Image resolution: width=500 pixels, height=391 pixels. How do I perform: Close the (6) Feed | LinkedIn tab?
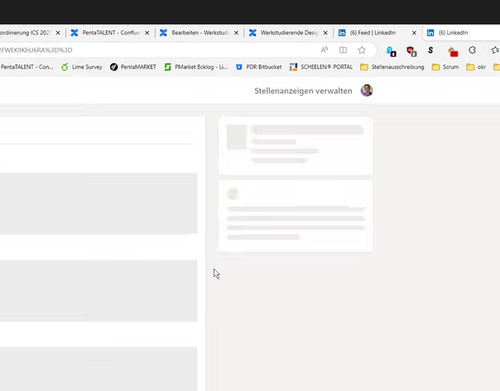tap(414, 33)
